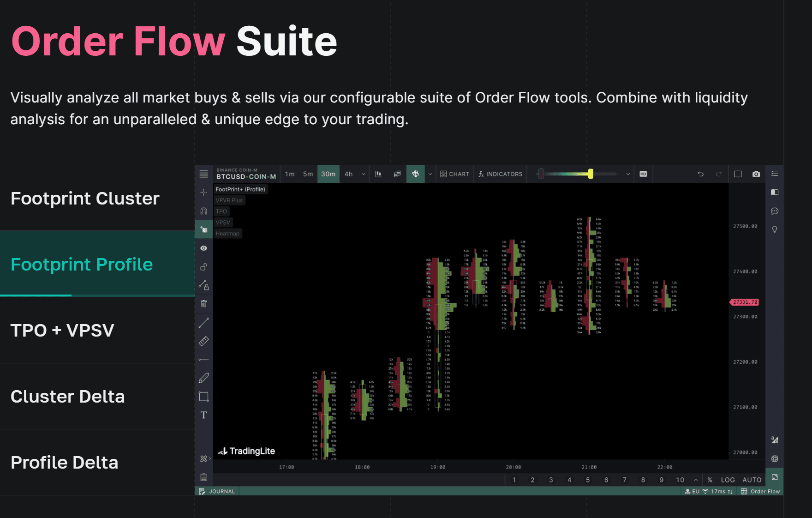The width and height of the screenshot is (812, 518).
Task: Select the trend line drawing tool
Action: 203,323
